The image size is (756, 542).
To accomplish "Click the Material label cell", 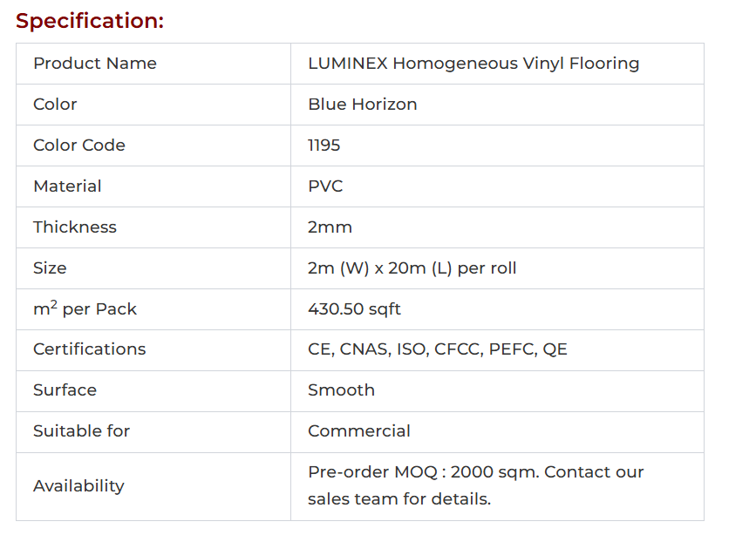I will click(x=67, y=186).
